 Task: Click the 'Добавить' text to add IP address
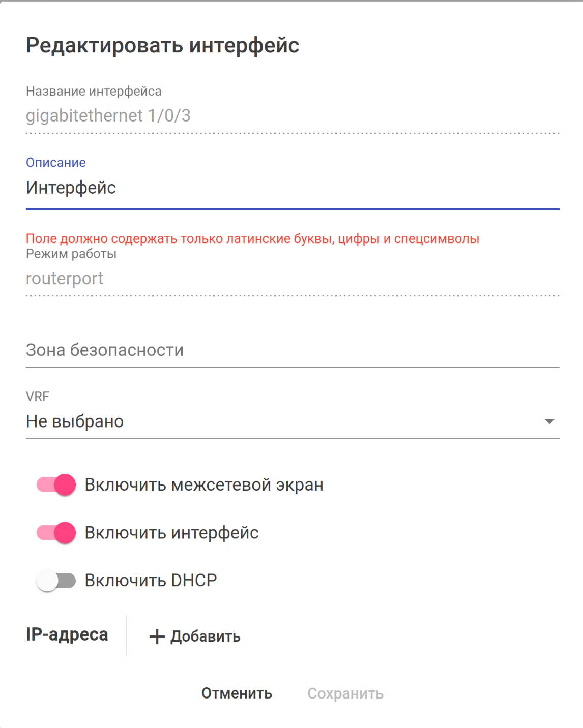[205, 636]
